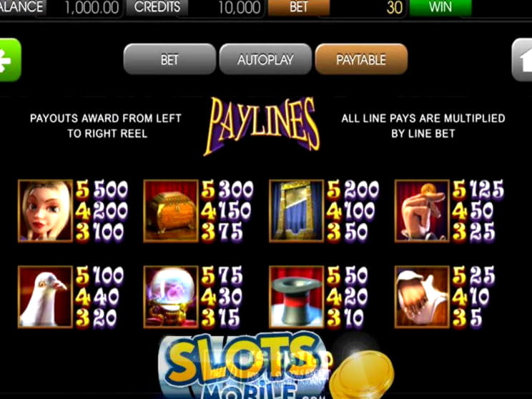
Task: Click the green WIN indicator
Action: point(440,7)
